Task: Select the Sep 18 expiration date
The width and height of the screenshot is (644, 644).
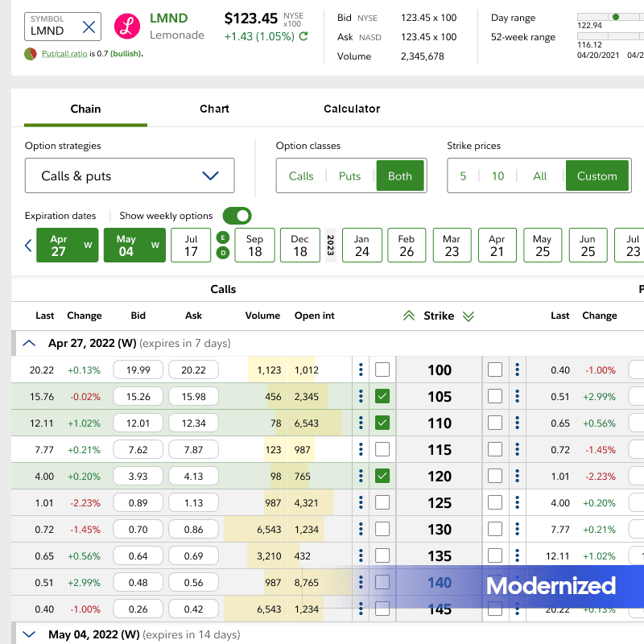Action: tap(254, 246)
